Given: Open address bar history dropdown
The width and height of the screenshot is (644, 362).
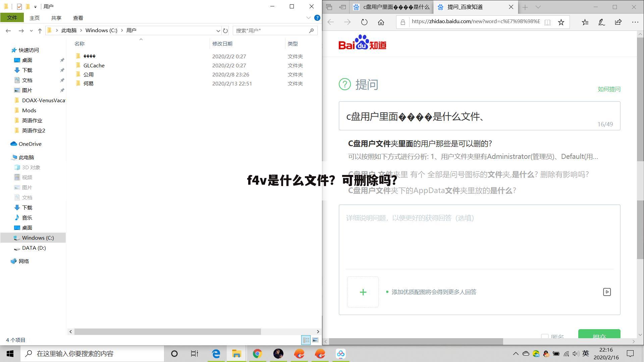Looking at the screenshot, I should pyautogui.click(x=218, y=31).
